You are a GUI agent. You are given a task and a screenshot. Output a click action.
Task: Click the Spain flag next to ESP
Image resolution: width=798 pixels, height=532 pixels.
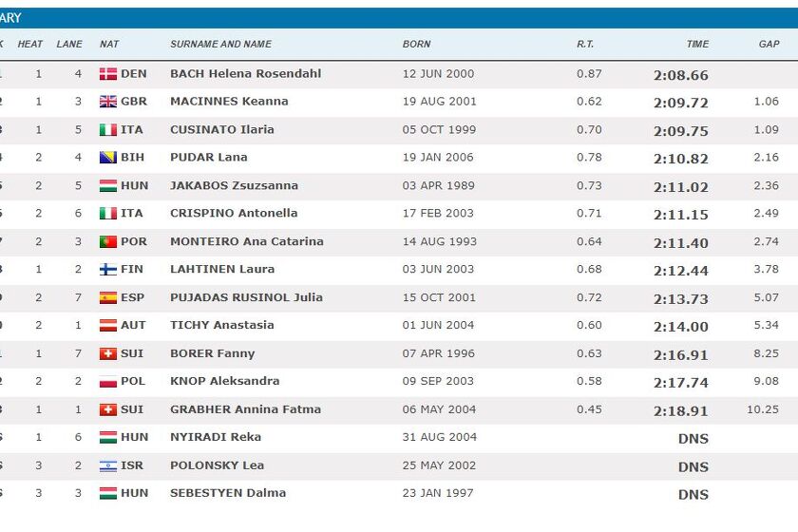(108, 297)
